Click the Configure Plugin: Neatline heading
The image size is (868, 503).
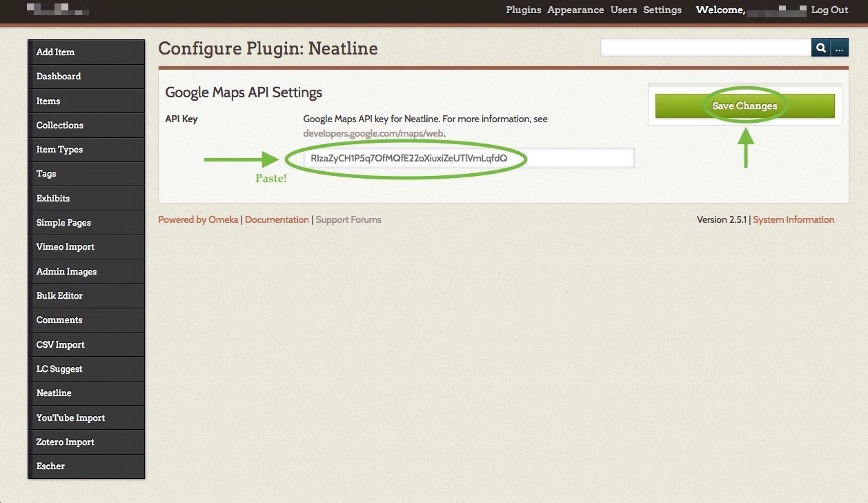pyautogui.click(x=268, y=49)
